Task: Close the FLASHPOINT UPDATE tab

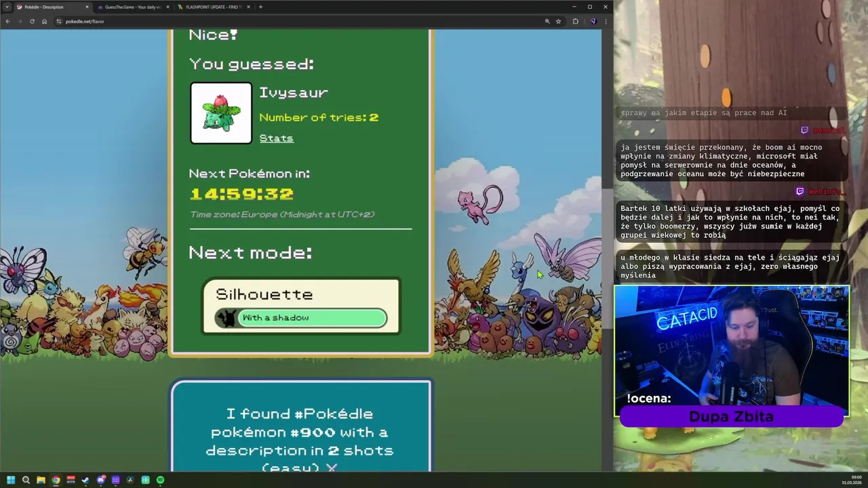Action: (x=248, y=7)
